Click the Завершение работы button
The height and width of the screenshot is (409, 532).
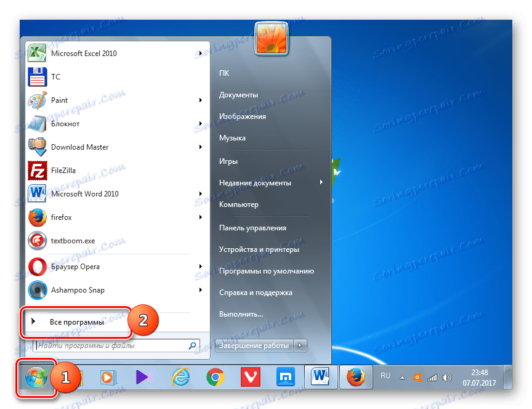[254, 346]
